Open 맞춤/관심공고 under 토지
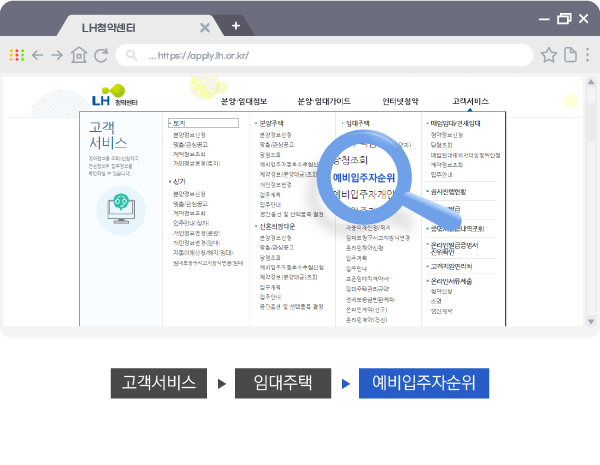The height and width of the screenshot is (465, 600). pyautogui.click(x=190, y=145)
